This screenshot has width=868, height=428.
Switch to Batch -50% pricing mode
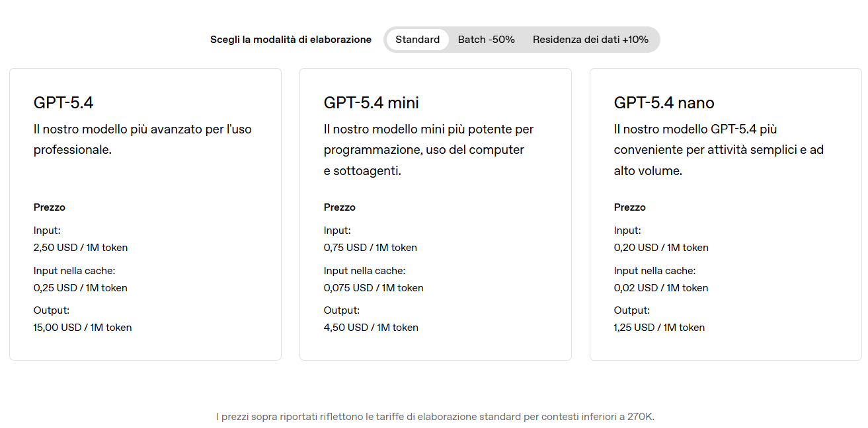(x=486, y=40)
